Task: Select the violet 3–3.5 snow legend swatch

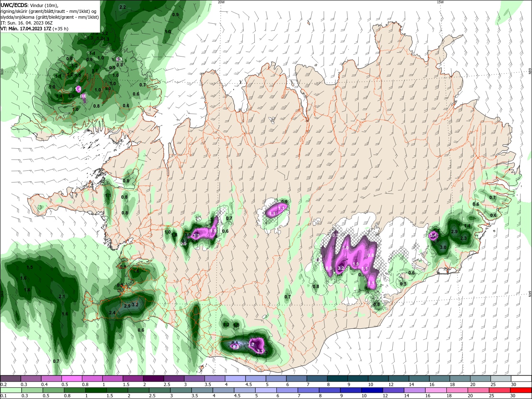Action: (195, 379)
